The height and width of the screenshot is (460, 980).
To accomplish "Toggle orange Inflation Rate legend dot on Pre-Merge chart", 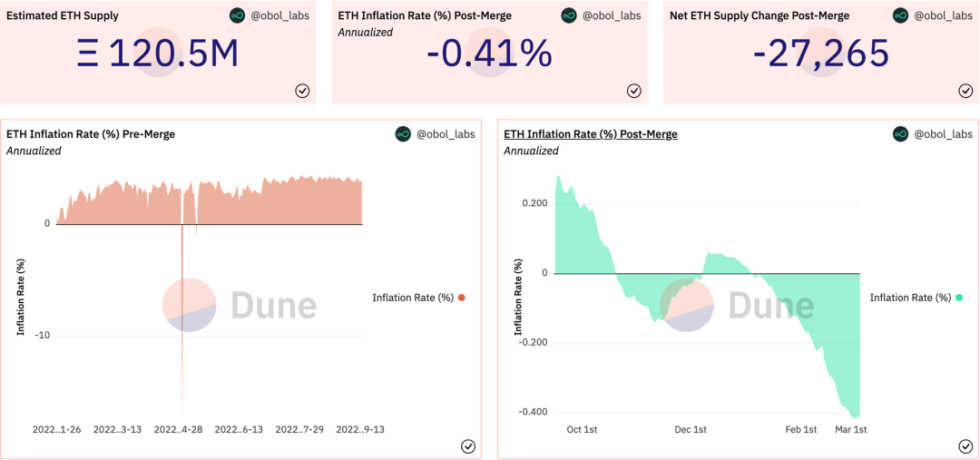I will 462,298.
